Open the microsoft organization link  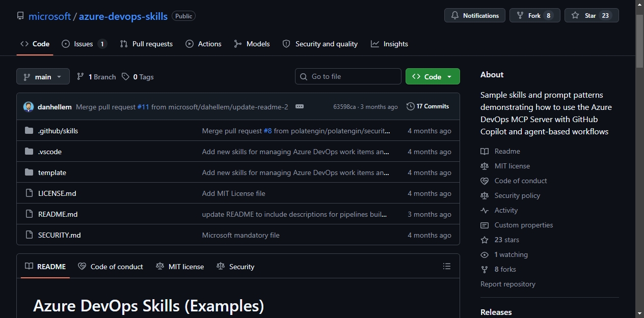[49, 16]
